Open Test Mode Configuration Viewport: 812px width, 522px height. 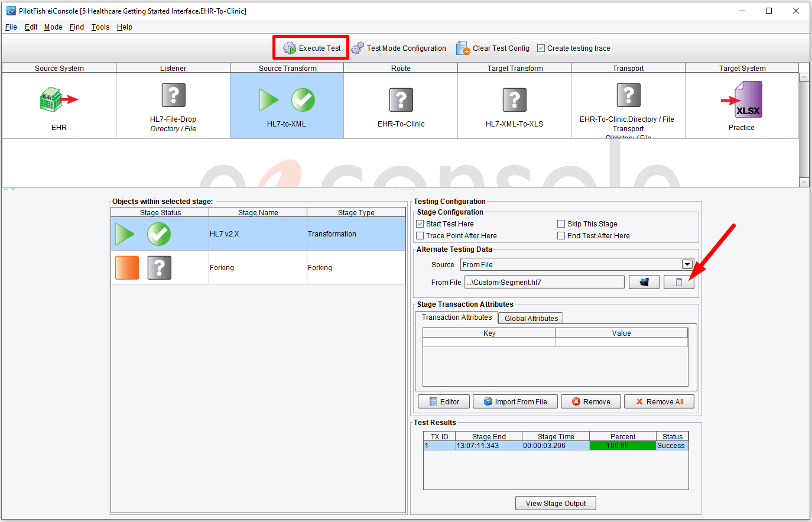tap(399, 48)
